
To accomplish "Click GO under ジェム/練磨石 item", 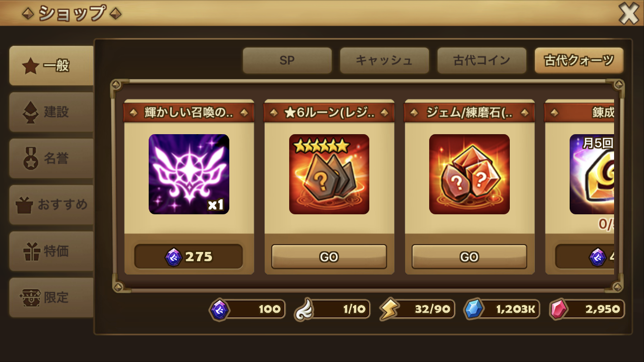I will click(469, 257).
